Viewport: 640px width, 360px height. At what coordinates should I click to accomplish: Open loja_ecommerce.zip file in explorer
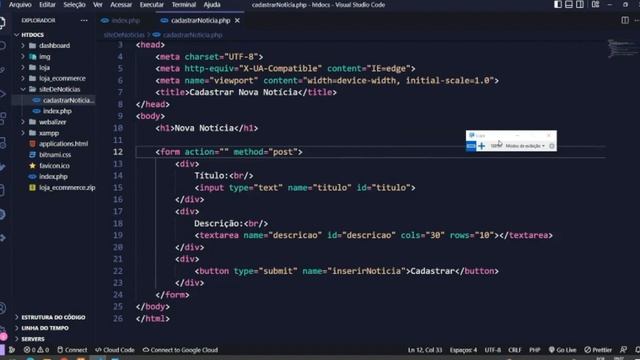click(x=67, y=188)
